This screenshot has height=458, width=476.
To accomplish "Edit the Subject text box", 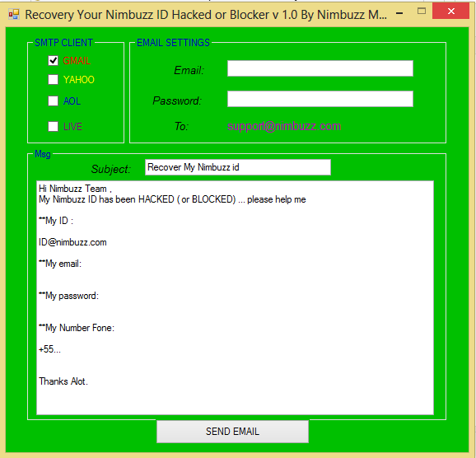I will (238, 167).
